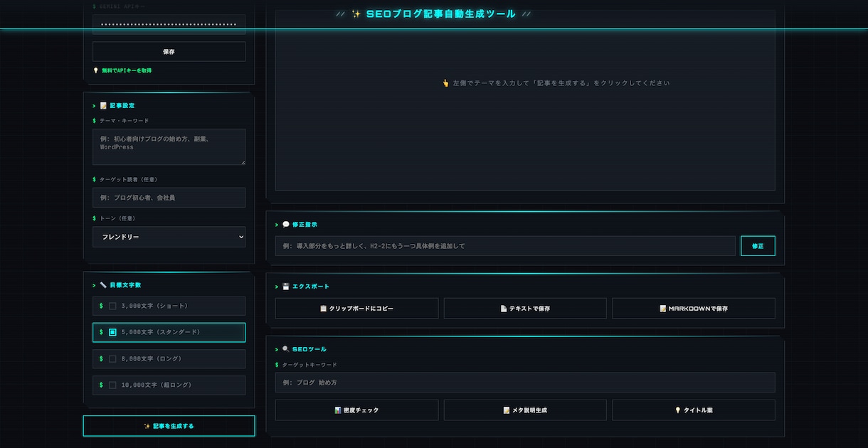Screen dimensions: 868x448
Task: Click the ターゲットキーワード label in SEO tools
Action: pyautogui.click(x=309, y=365)
